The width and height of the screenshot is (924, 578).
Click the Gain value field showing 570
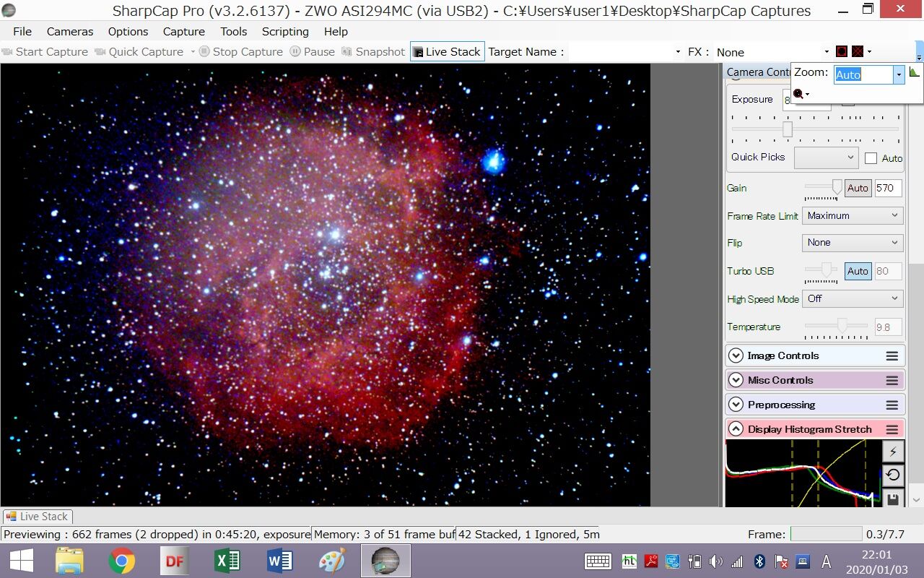(x=888, y=188)
